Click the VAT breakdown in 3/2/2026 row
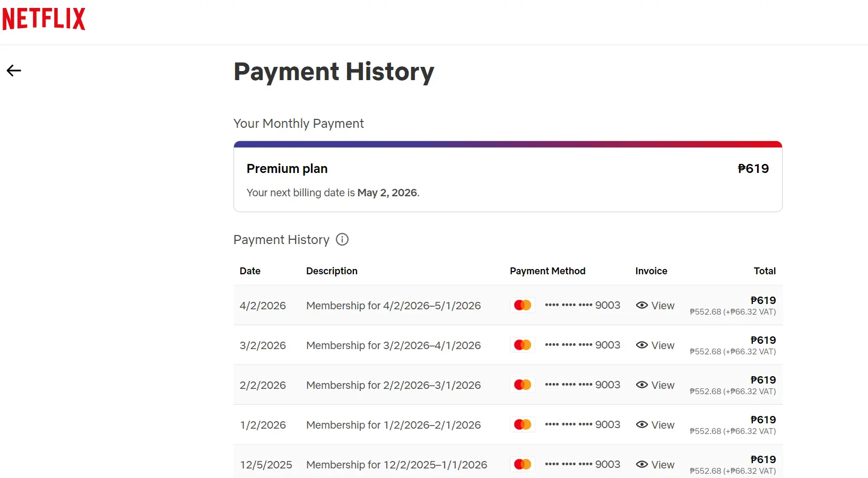The height and width of the screenshot is (478, 868). tap(733, 352)
